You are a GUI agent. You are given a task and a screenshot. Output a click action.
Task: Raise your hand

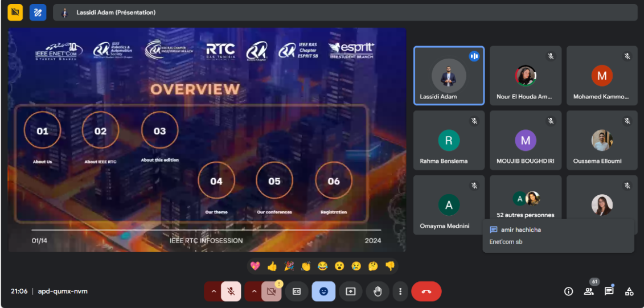[x=378, y=291]
